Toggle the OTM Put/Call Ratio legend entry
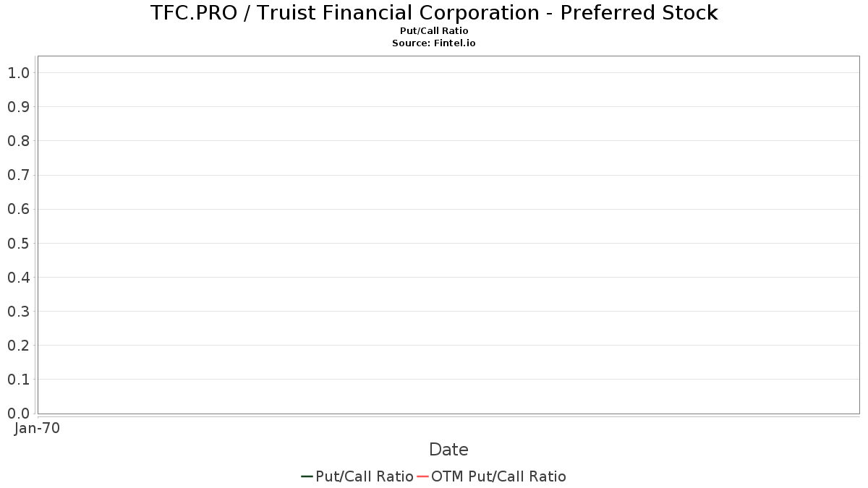Viewport: 868px width, 488px height. 492,476
